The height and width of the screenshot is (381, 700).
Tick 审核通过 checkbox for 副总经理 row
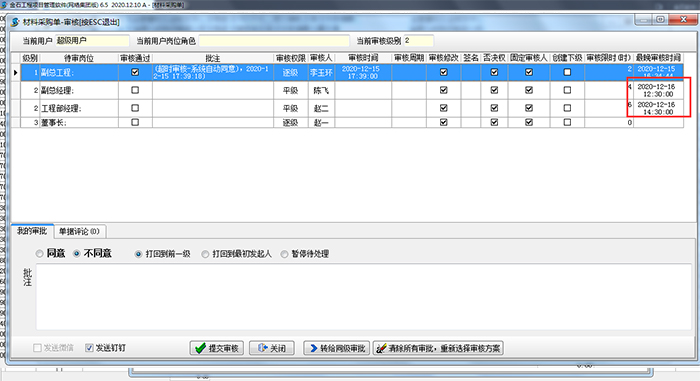(135, 90)
